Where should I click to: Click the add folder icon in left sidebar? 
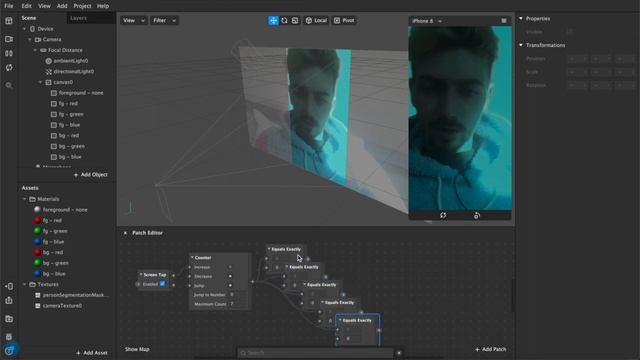tap(9, 319)
